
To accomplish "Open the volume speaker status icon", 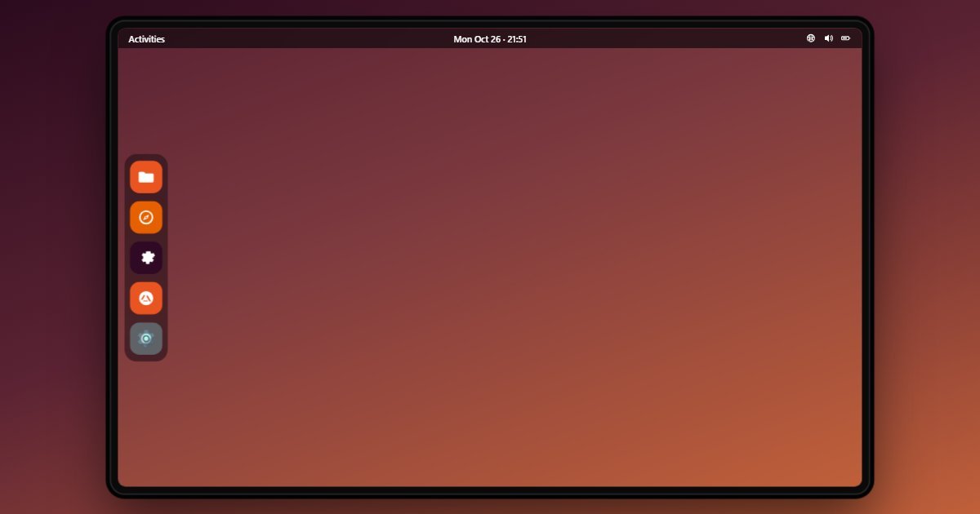I will 828,38.
